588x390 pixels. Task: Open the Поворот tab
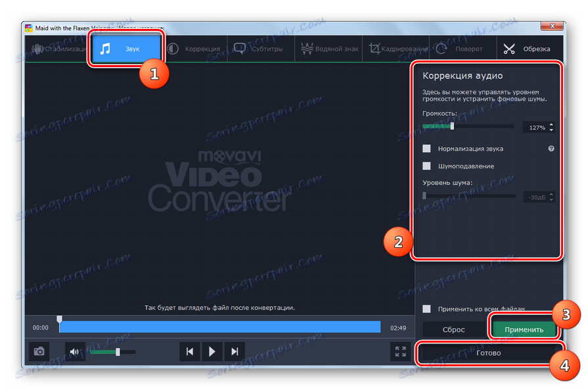tap(463, 49)
